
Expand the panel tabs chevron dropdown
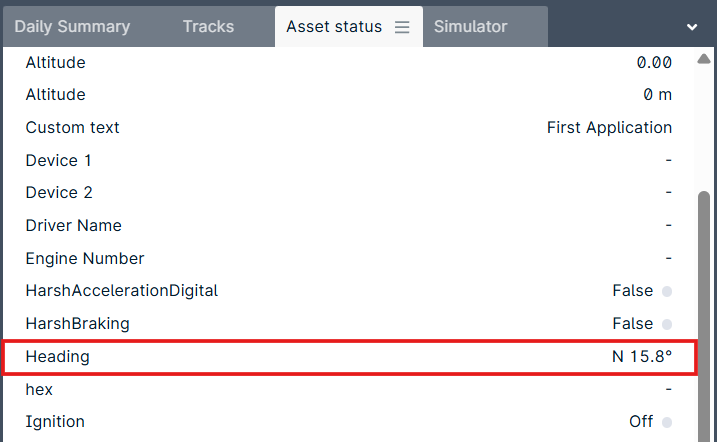click(692, 27)
